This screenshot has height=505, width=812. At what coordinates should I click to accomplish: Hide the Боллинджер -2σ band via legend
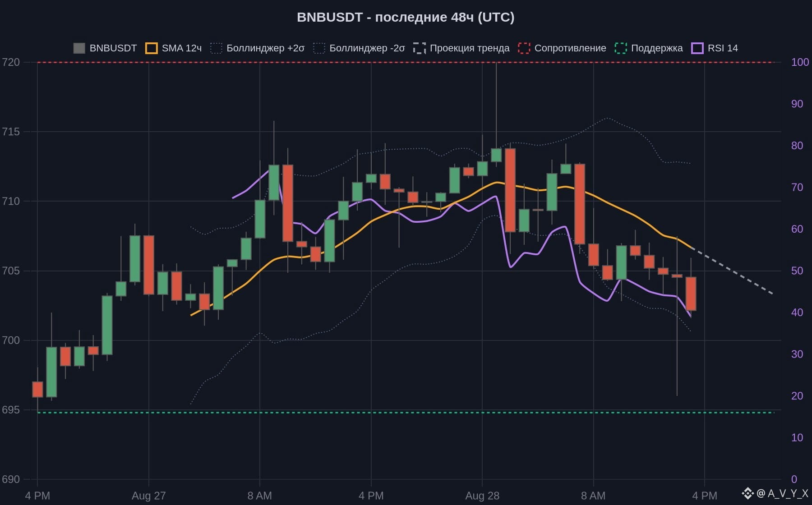click(359, 48)
